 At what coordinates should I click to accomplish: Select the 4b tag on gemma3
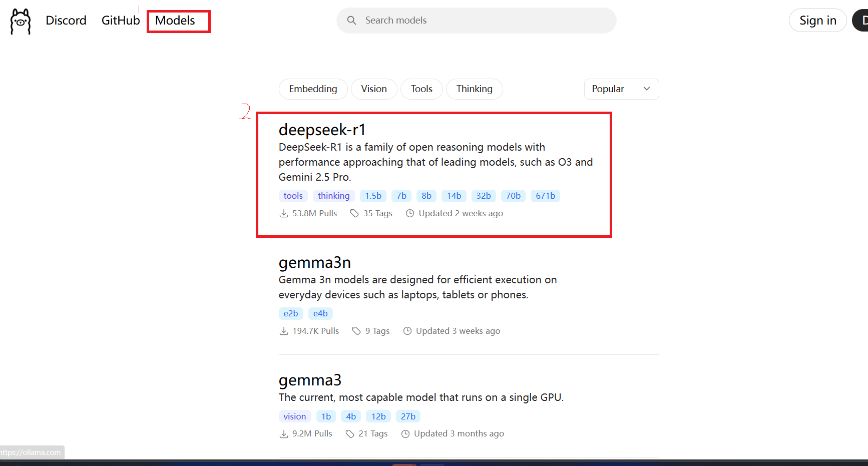pos(351,416)
